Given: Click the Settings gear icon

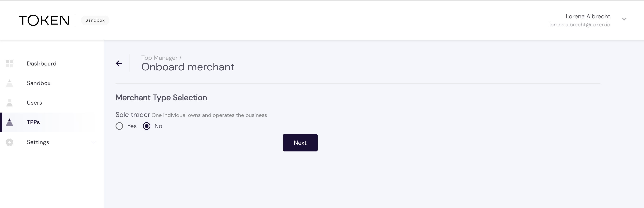Looking at the screenshot, I should (x=9, y=142).
